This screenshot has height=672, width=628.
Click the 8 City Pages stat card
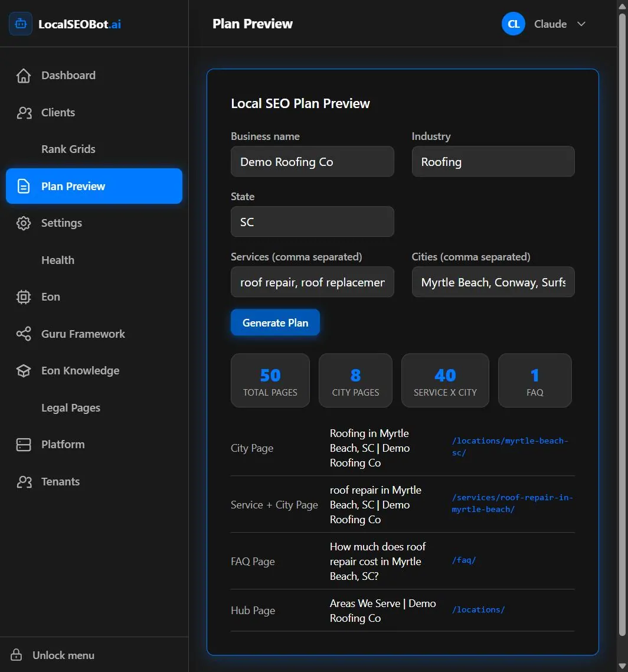click(x=355, y=380)
